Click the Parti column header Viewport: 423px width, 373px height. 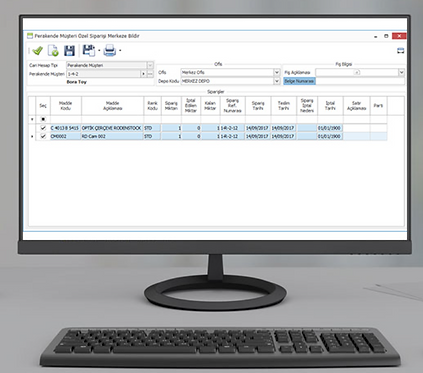pyautogui.click(x=378, y=106)
